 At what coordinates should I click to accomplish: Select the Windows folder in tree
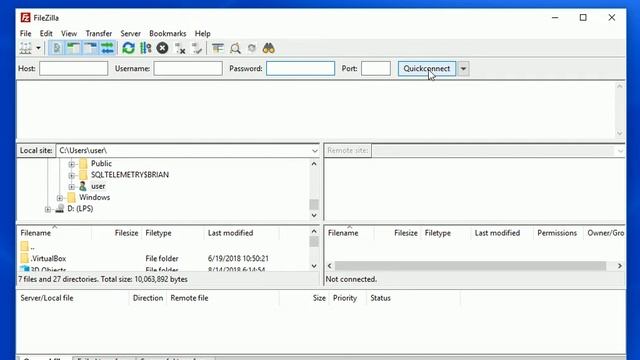coord(94,197)
